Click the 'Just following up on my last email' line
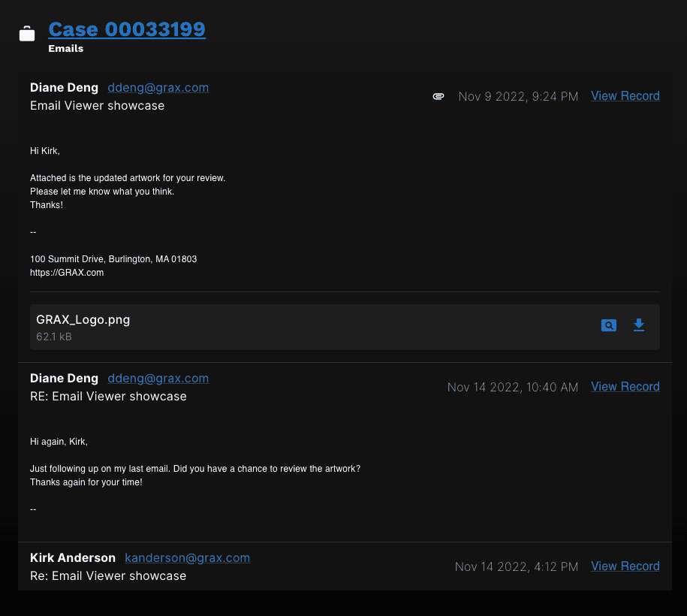This screenshot has width=687, height=616. click(x=195, y=469)
